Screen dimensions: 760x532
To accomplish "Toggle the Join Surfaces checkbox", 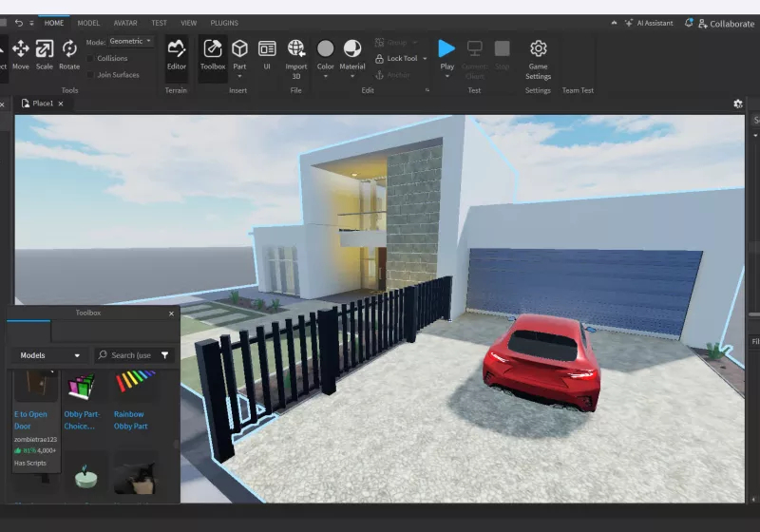I will click(x=91, y=74).
